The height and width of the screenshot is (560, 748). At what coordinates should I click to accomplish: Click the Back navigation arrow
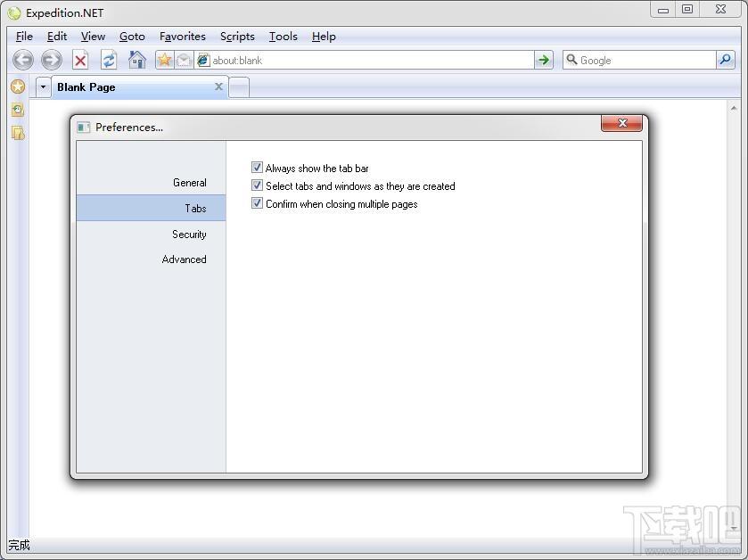pyautogui.click(x=23, y=60)
